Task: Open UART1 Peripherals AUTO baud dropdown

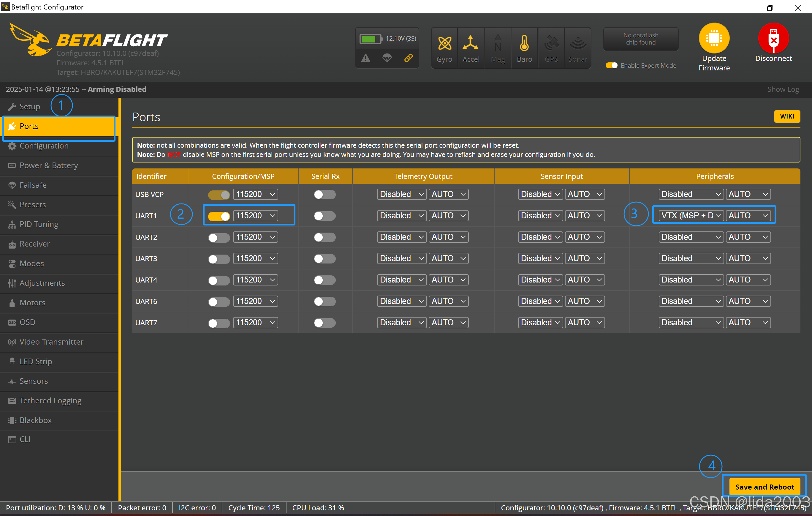Action: (748, 216)
